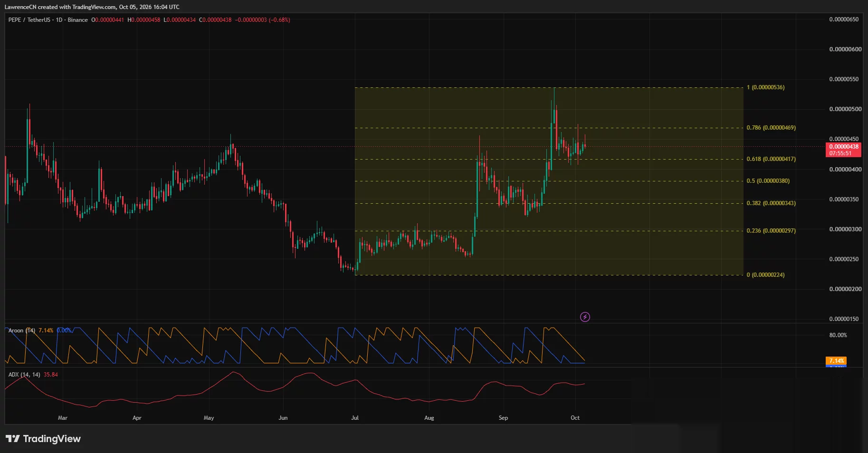Screen dimensions: 868x453
Task: Click the high value H0.00000458
Action: click(144, 20)
